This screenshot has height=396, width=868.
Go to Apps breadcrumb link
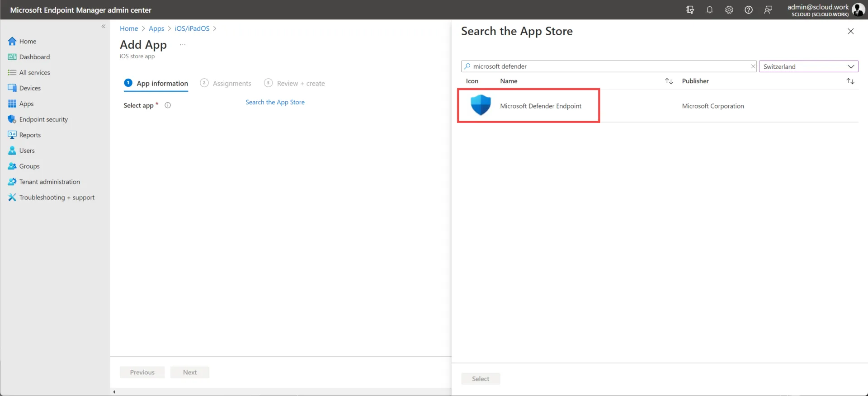[156, 28]
